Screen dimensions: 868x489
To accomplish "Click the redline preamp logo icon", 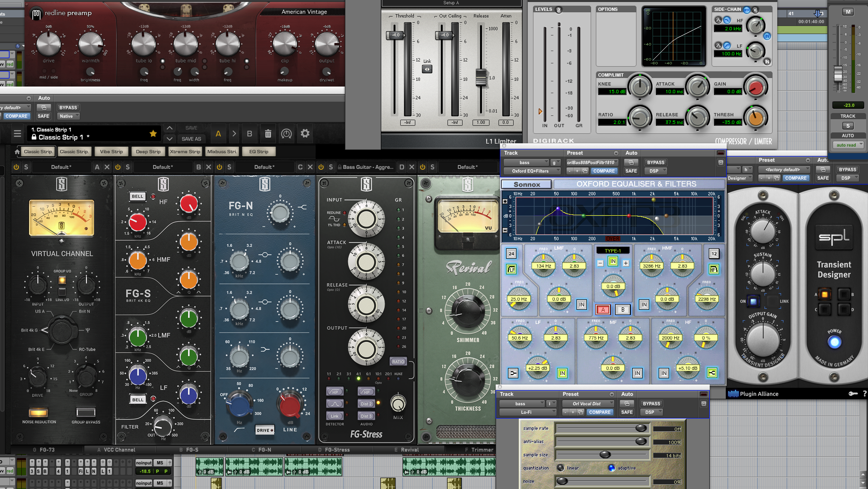I will (36, 14).
